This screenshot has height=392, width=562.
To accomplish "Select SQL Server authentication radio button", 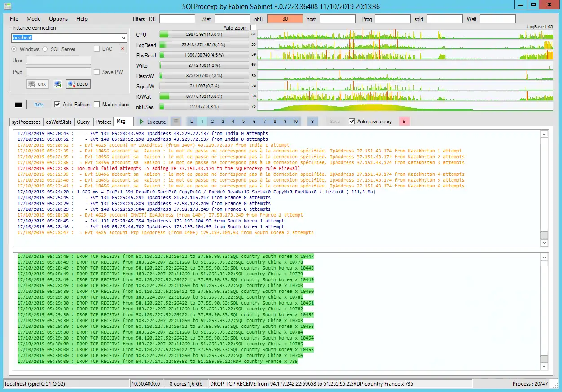I will (45, 49).
